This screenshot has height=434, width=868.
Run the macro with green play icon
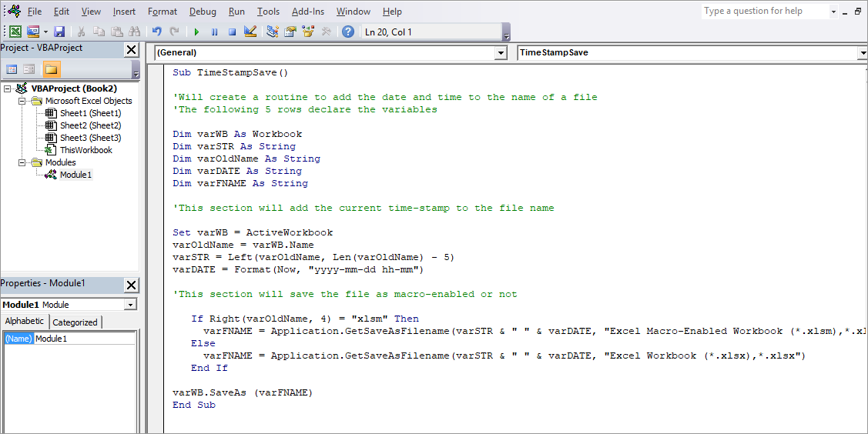[196, 32]
